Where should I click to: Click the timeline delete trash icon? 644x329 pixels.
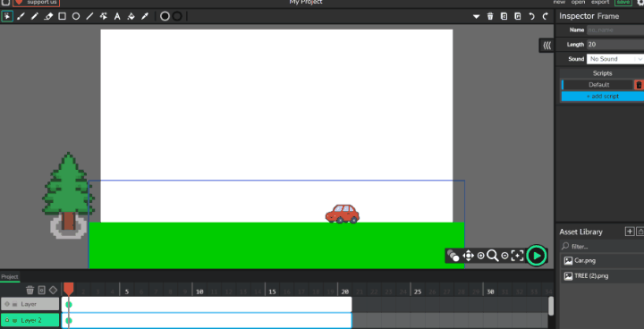coord(30,290)
